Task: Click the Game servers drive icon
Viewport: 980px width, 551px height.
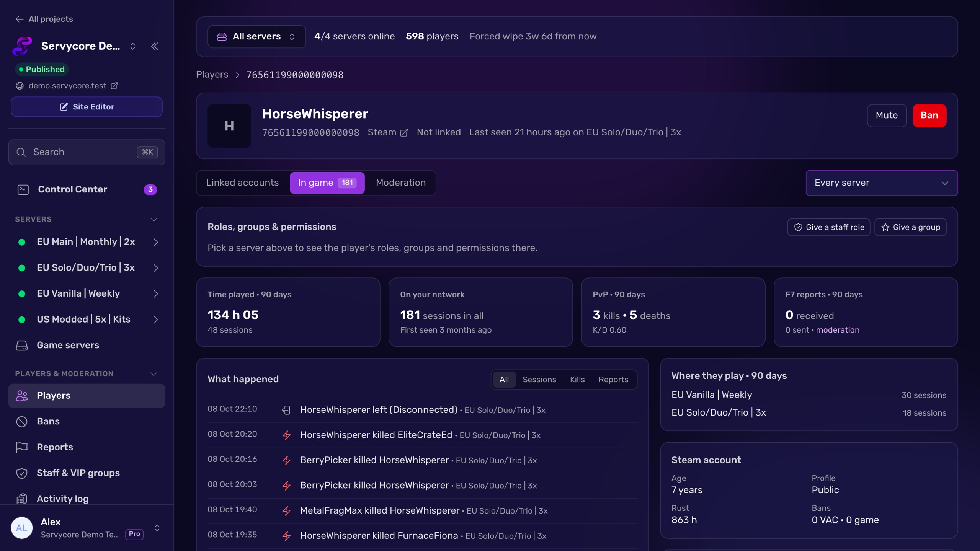Action: 22,345
